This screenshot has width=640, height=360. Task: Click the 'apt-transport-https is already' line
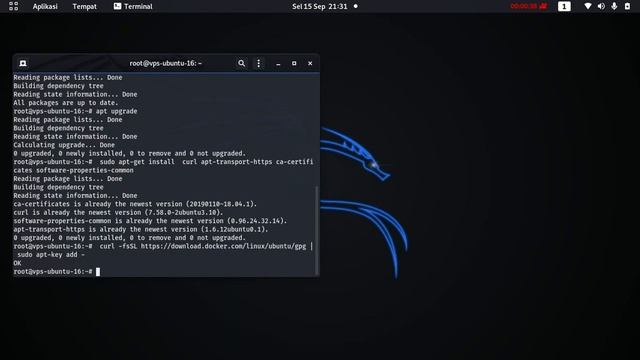pos(141,229)
